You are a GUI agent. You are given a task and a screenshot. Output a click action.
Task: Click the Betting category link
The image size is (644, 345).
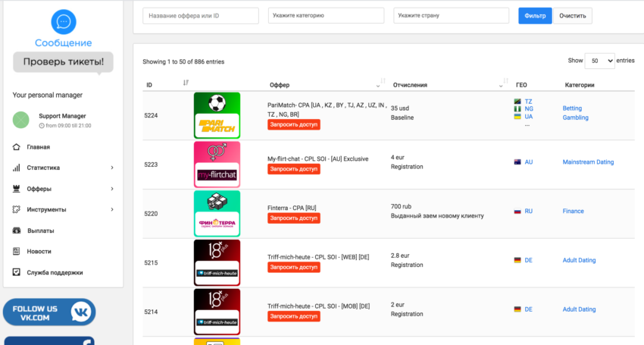tap(572, 108)
